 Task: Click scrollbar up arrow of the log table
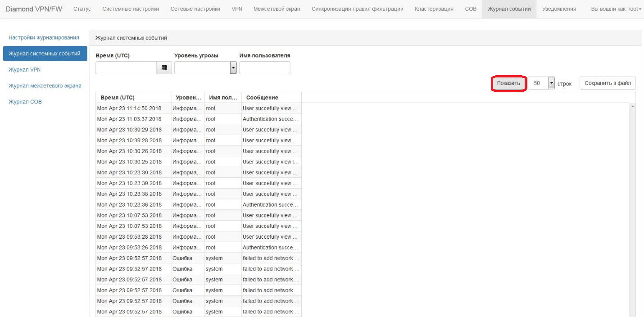(x=632, y=107)
